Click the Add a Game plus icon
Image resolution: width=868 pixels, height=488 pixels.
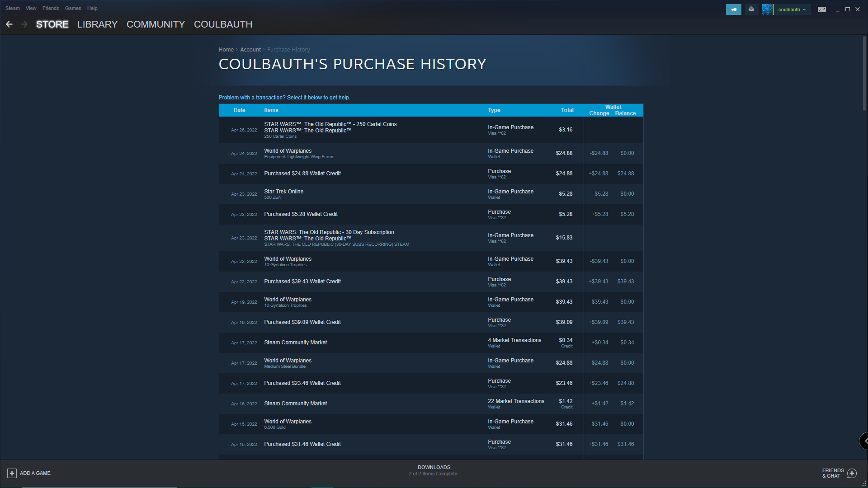pos(12,473)
